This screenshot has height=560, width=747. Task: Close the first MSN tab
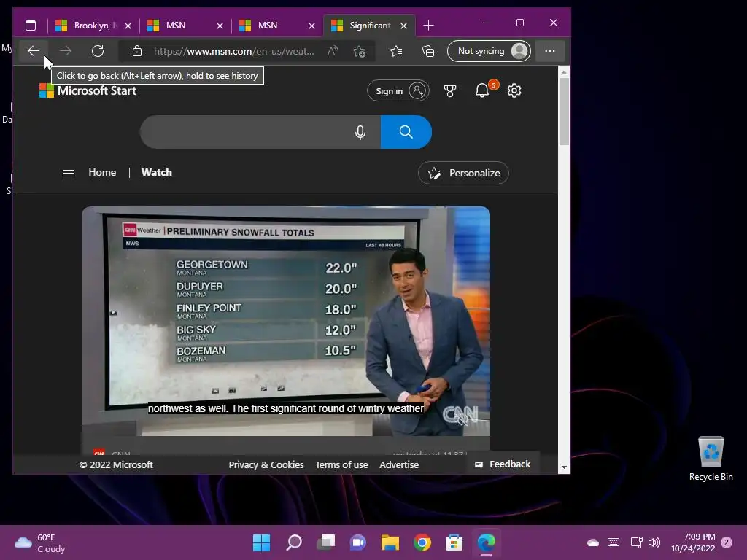click(220, 26)
